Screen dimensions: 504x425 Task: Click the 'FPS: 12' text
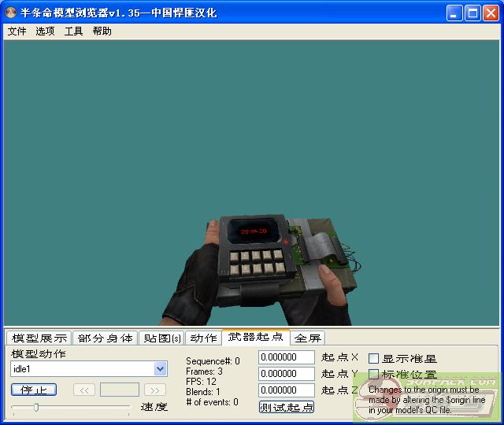pos(201,382)
